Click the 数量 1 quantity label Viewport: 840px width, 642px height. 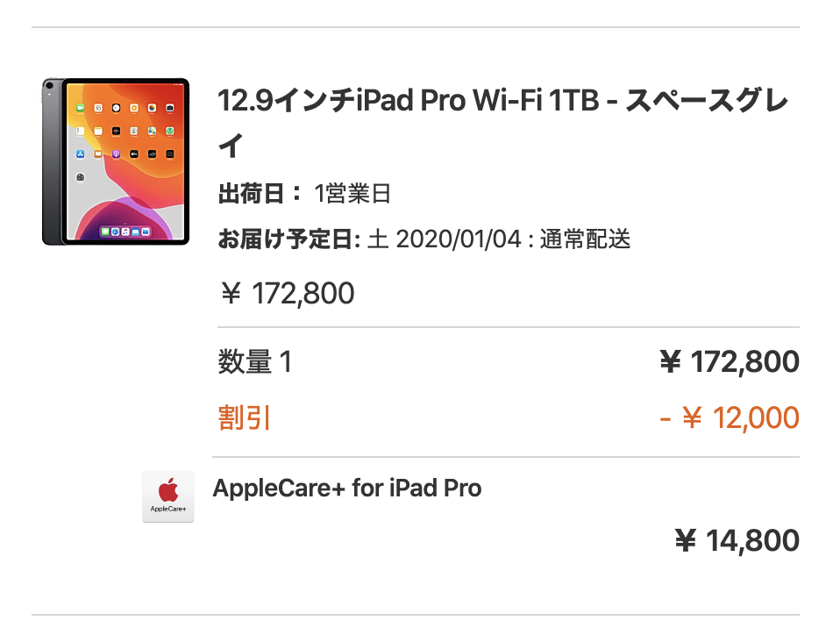coord(255,361)
